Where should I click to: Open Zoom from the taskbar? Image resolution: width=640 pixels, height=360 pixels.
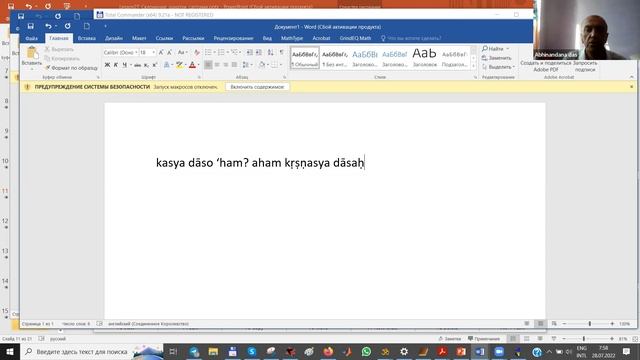point(499,351)
